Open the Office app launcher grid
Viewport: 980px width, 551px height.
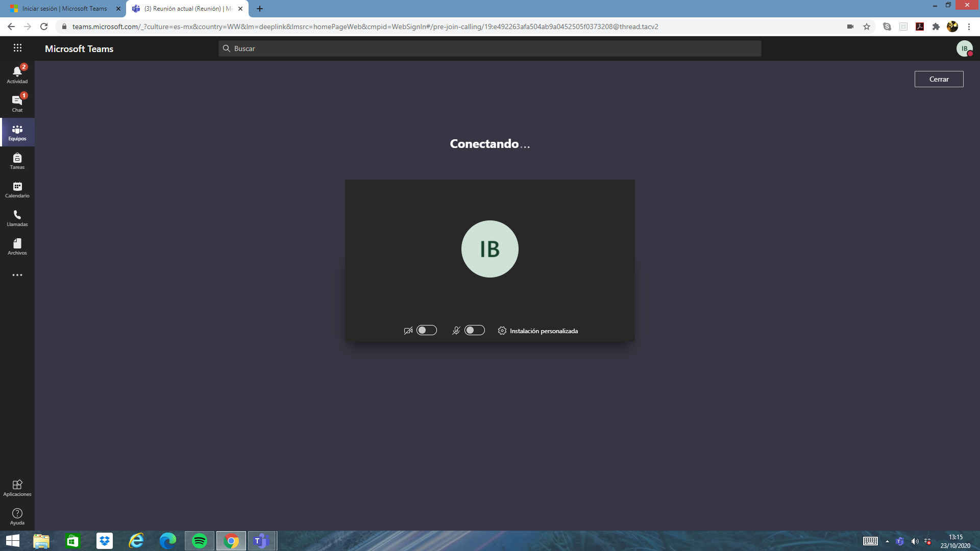[x=17, y=48]
